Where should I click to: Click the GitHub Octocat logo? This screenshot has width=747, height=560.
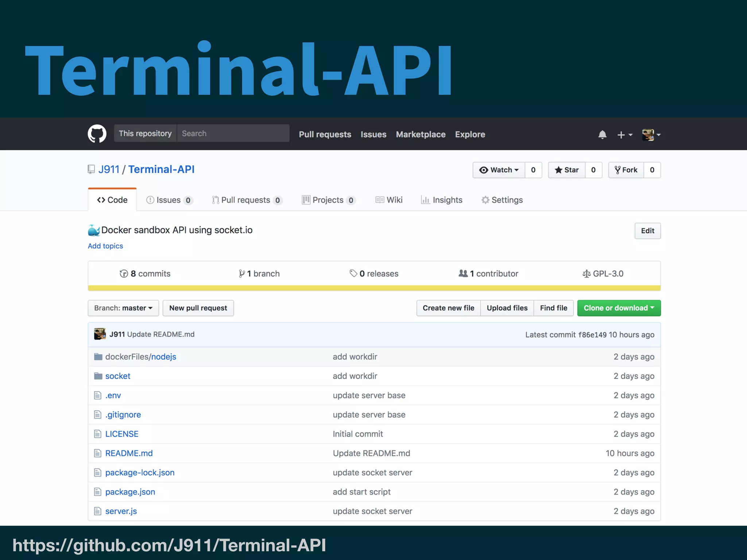click(97, 134)
